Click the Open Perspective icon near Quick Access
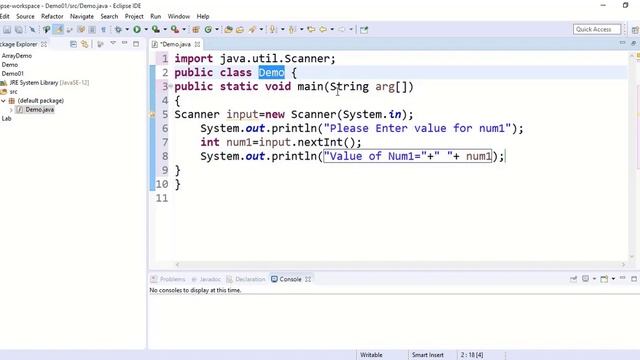This screenshot has width=640, height=360. [x=635, y=29]
